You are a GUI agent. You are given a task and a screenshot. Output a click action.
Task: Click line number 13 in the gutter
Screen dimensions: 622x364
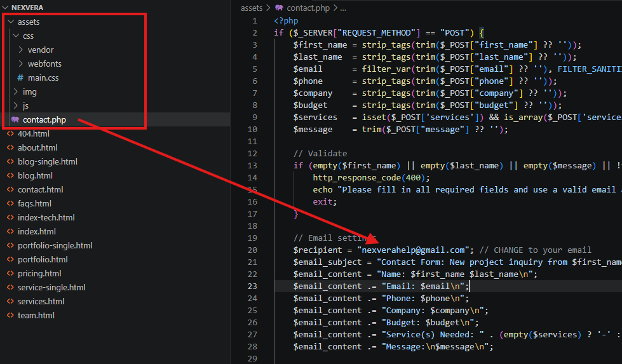pos(252,166)
